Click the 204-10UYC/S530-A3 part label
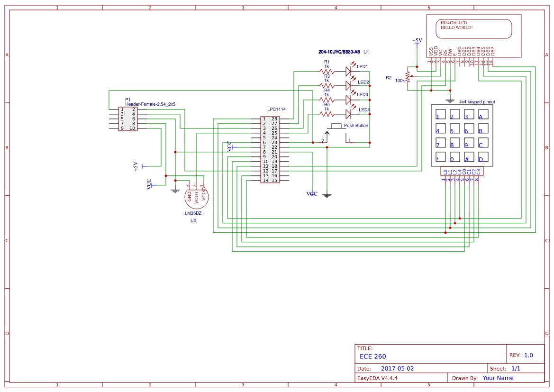Viewport: 554px width, 392px height. [x=340, y=52]
